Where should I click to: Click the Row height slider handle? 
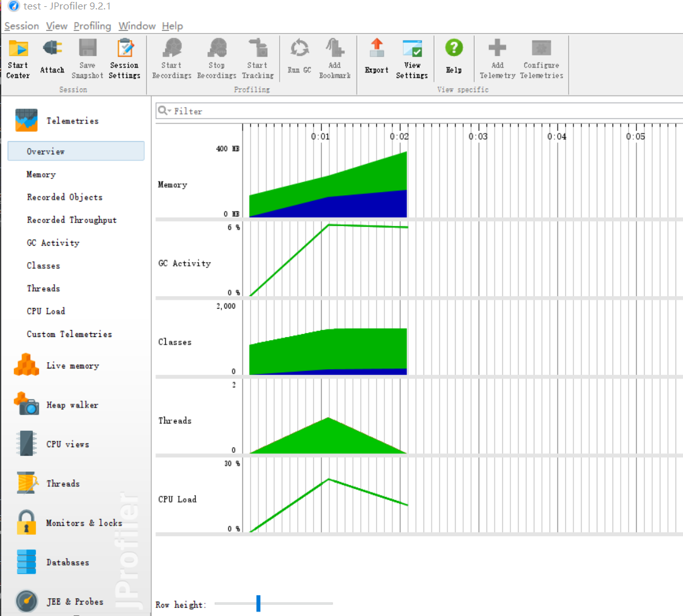(x=258, y=603)
